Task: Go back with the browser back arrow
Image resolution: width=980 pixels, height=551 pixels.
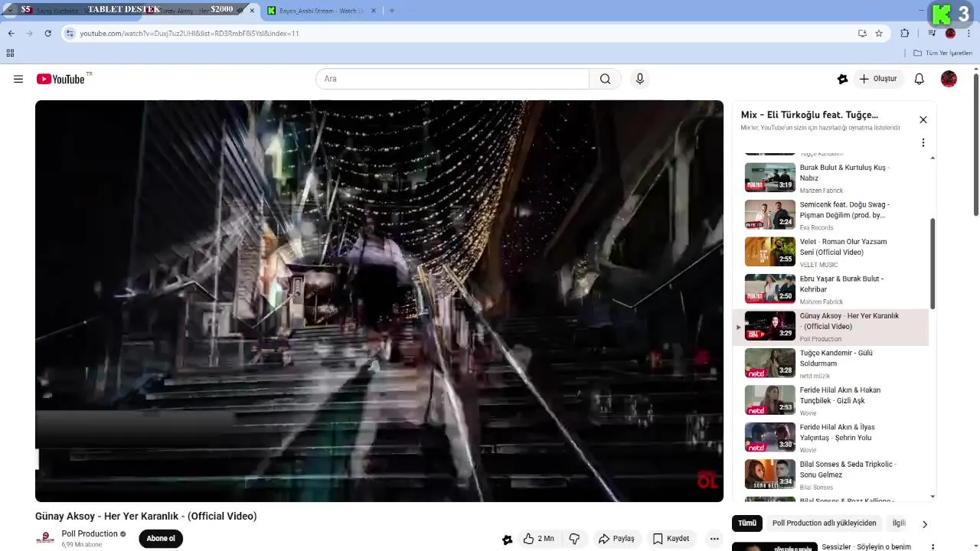Action: (11, 33)
